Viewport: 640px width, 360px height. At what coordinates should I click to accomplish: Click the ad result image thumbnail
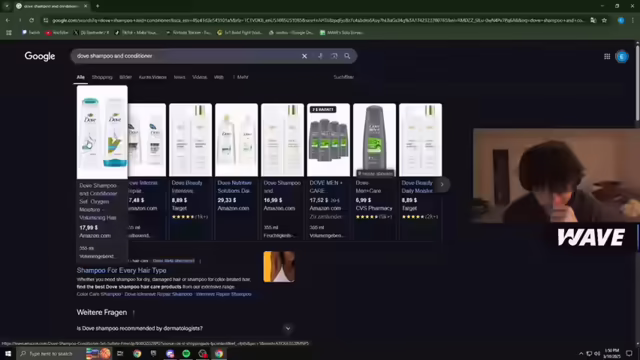click(x=279, y=267)
